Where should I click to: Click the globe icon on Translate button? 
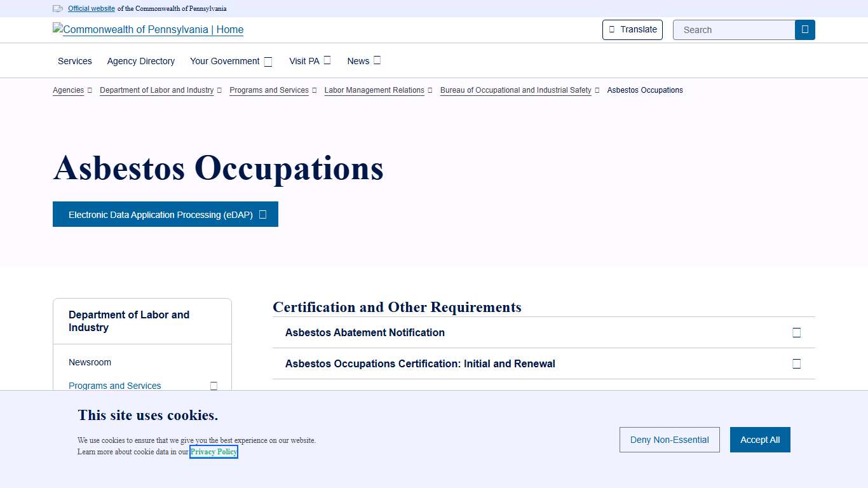click(611, 29)
